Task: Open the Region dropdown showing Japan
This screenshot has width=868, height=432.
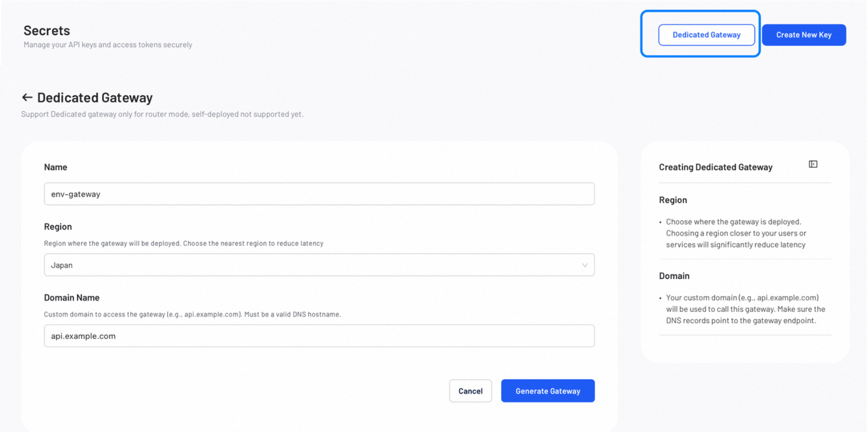Action: pyautogui.click(x=319, y=265)
